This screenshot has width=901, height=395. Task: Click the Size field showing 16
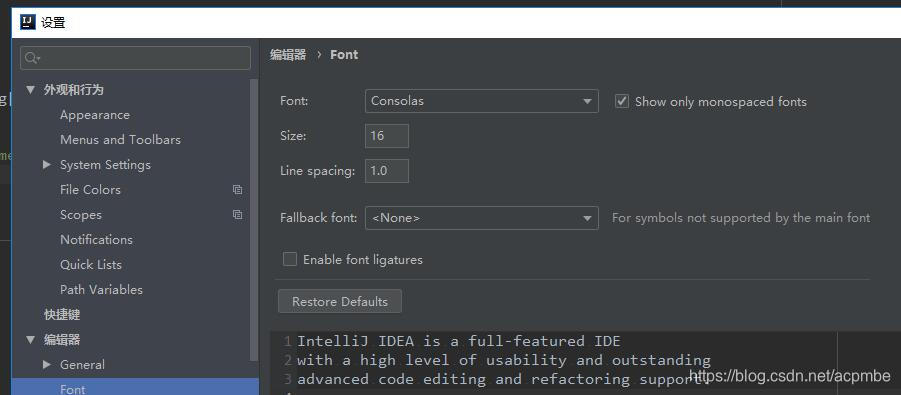(x=387, y=136)
